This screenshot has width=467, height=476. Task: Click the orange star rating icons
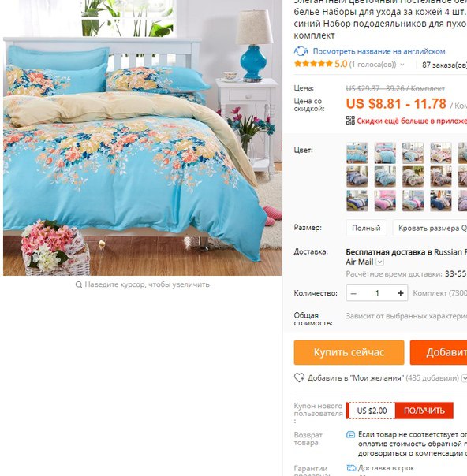(x=313, y=64)
